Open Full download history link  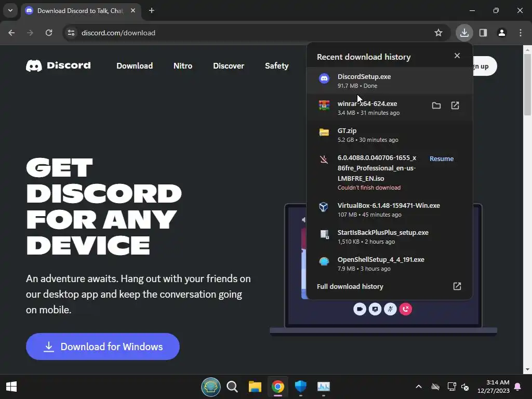click(x=350, y=286)
